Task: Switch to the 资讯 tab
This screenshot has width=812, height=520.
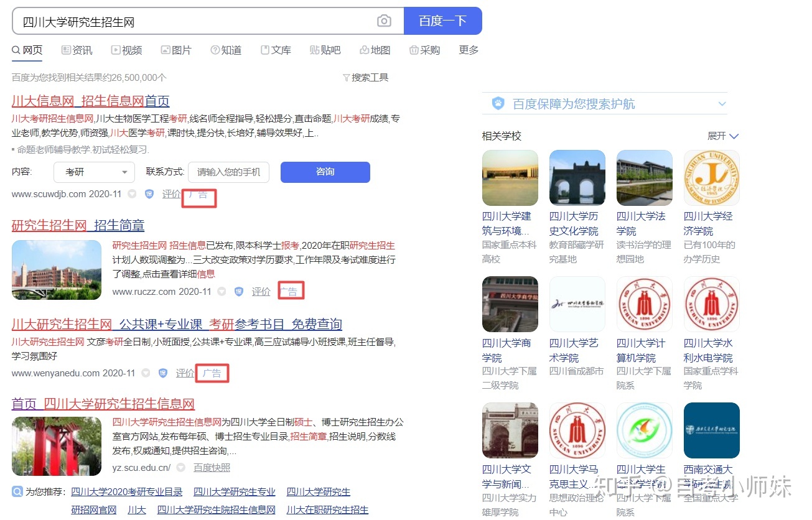Action: (77, 50)
